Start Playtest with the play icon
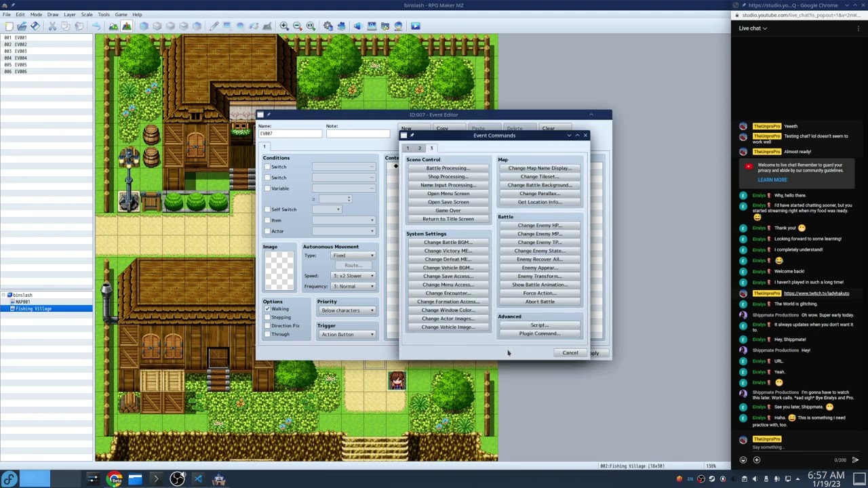Screen dimensions: 868x488 pyautogui.click(x=415, y=26)
